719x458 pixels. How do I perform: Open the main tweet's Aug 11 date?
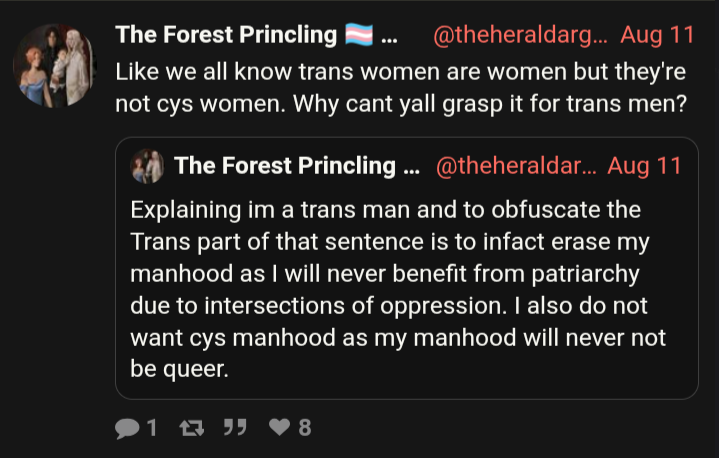point(658,35)
